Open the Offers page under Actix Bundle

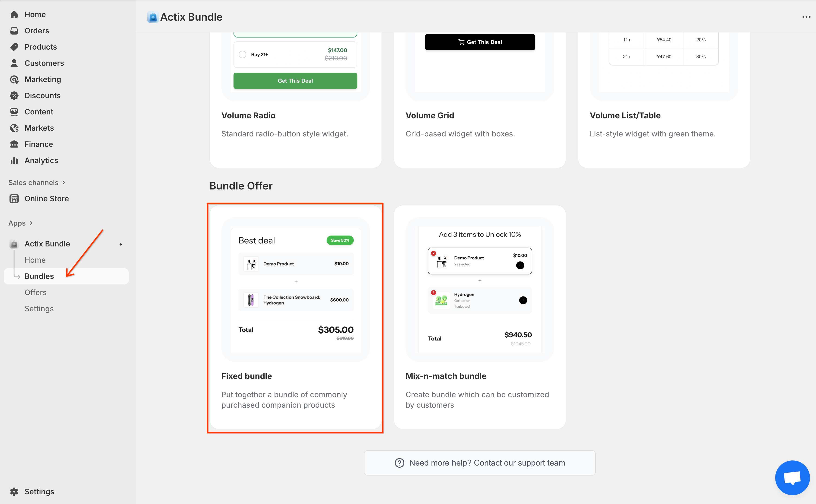point(36,292)
